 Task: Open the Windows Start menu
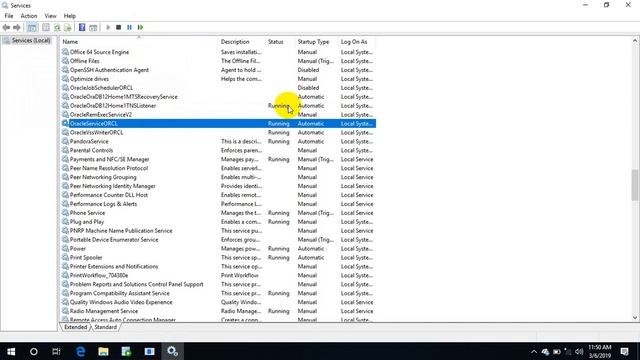[x=11, y=351]
